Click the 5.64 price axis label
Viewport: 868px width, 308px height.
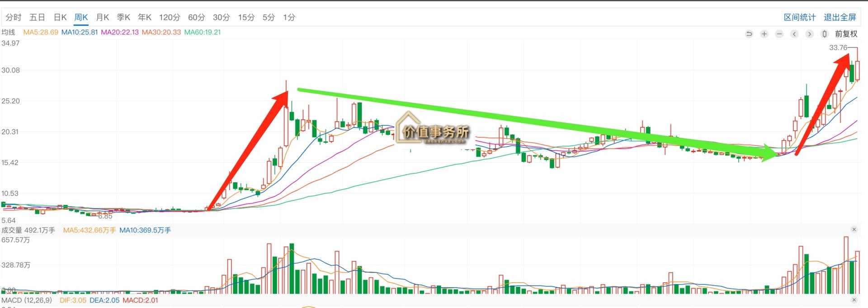[9, 220]
